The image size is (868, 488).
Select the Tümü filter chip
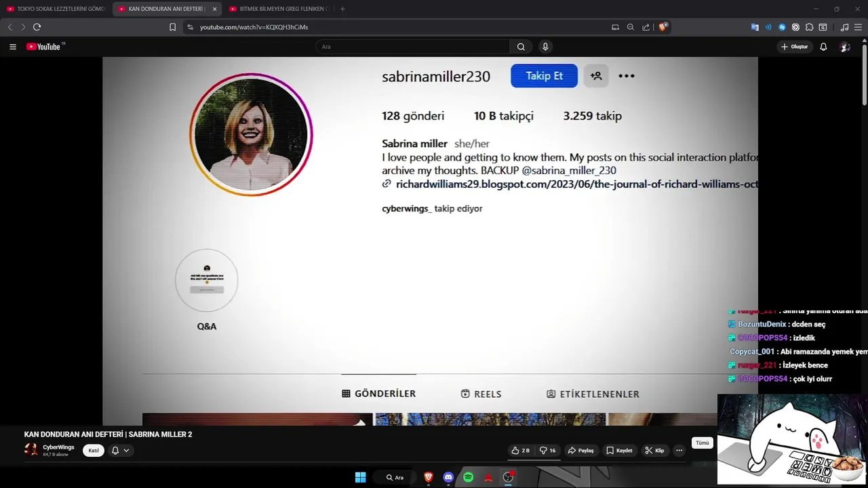tap(703, 443)
